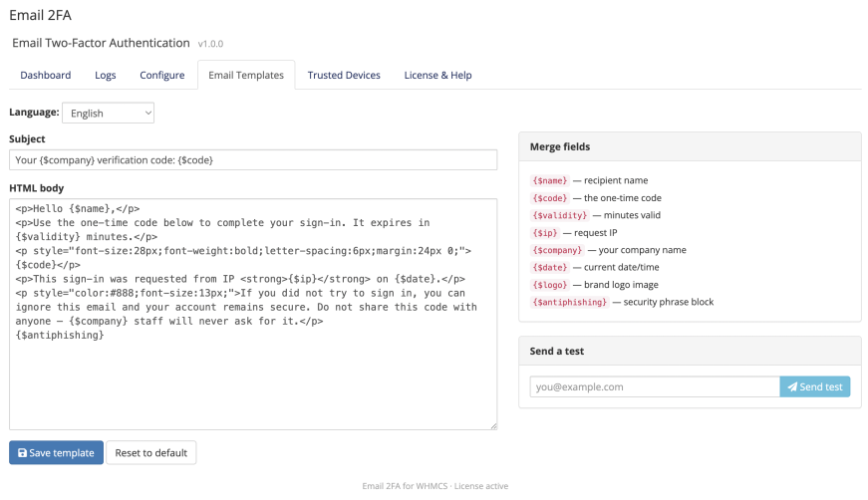Click the floppy disk icon on Save template
868x500 pixels.
[22, 453]
